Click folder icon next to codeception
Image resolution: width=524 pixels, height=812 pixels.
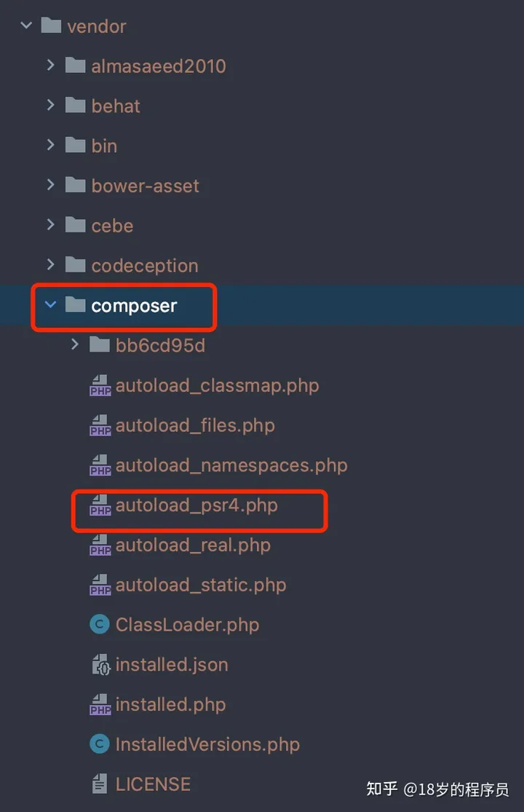click(76, 265)
